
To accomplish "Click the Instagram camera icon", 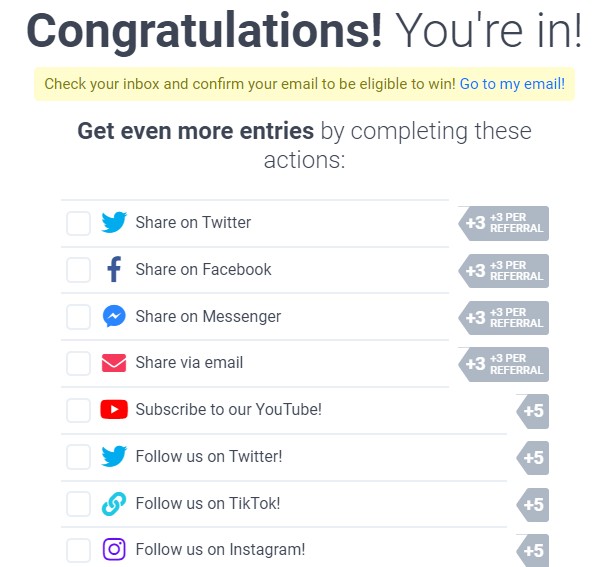I will click(x=114, y=549).
